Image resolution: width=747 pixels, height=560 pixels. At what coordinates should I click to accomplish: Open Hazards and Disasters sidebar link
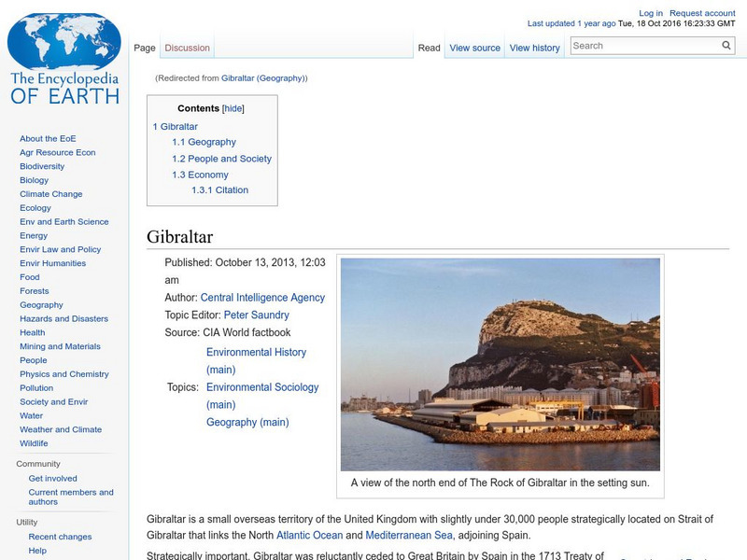click(63, 318)
